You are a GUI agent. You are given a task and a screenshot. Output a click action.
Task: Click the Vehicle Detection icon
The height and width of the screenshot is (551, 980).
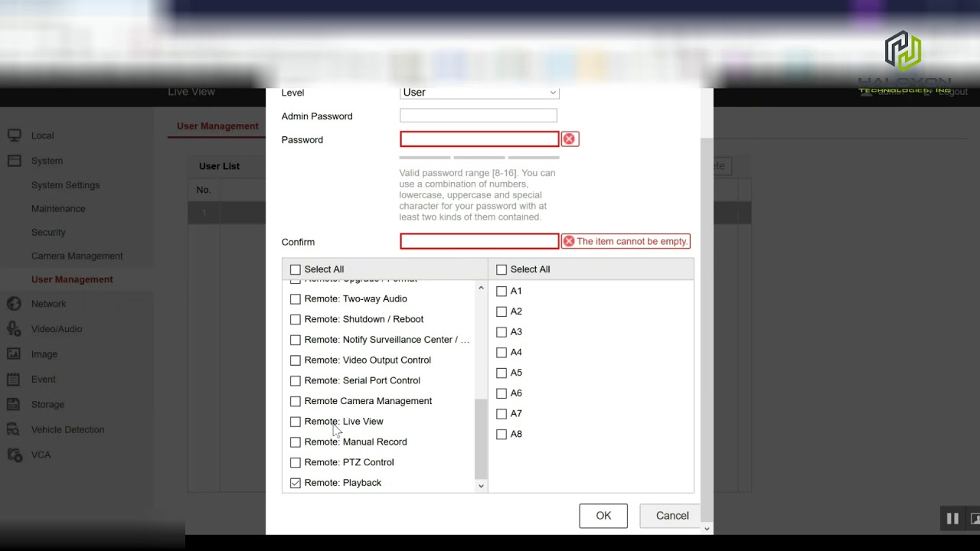[x=14, y=429]
